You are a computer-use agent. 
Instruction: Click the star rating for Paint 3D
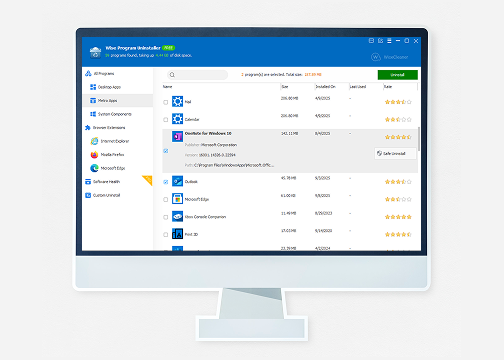[x=398, y=234]
